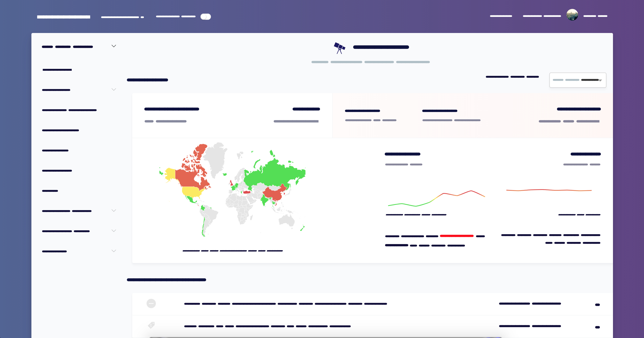The image size is (644, 338).
Task: Click the circled minus icon in first list row
Action: coord(151,303)
